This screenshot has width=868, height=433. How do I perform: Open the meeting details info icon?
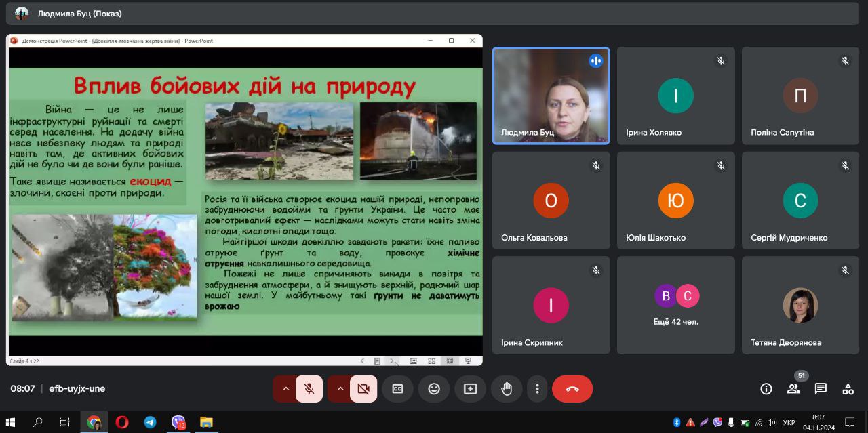pos(766,389)
